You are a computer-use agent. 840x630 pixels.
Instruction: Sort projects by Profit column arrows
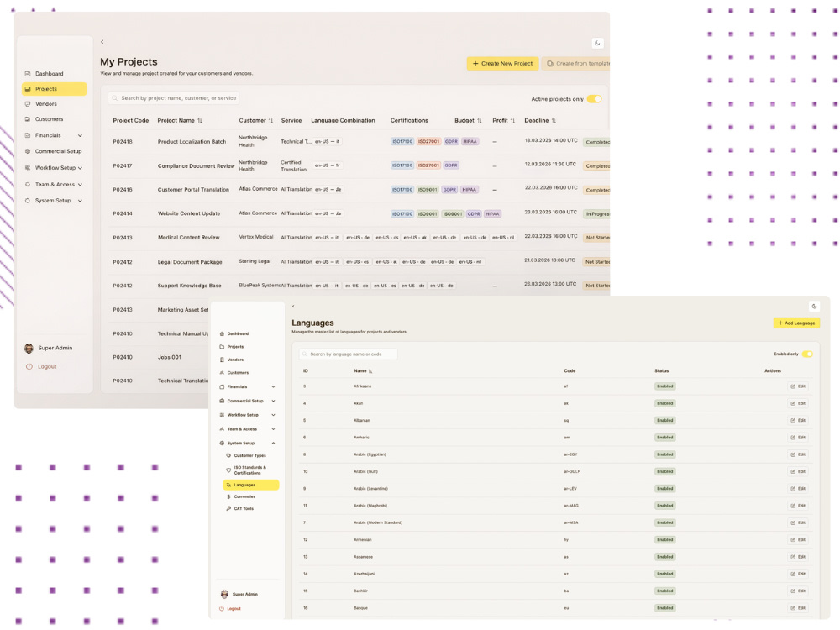512,120
